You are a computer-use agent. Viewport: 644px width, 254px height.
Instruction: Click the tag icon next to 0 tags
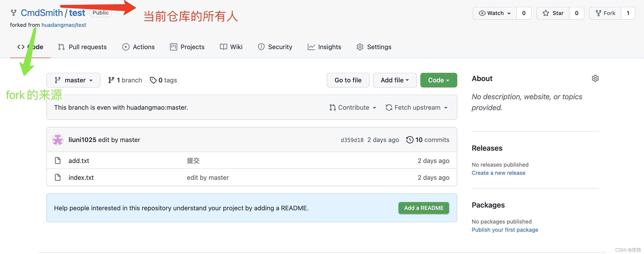pos(153,80)
